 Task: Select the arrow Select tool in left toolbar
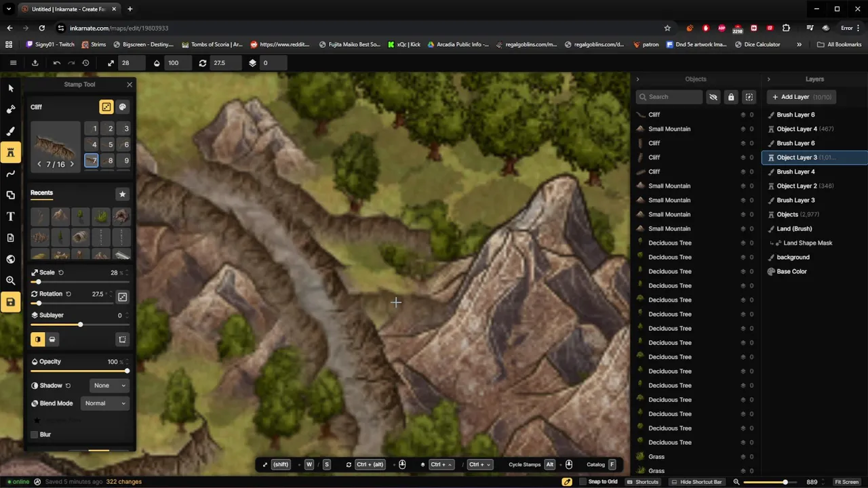pyautogui.click(x=10, y=88)
